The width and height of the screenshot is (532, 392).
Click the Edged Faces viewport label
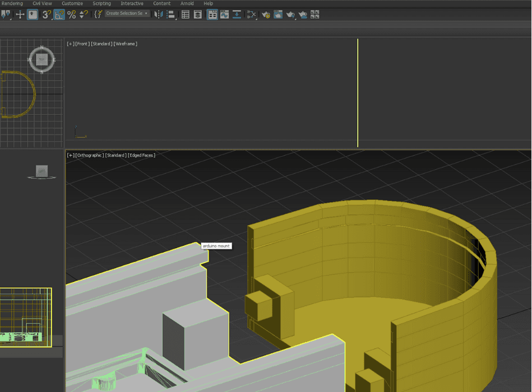pyautogui.click(x=141, y=155)
